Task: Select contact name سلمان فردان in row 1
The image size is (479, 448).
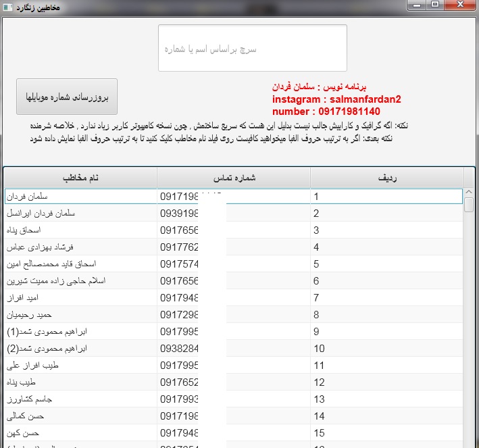Action: [x=27, y=197]
